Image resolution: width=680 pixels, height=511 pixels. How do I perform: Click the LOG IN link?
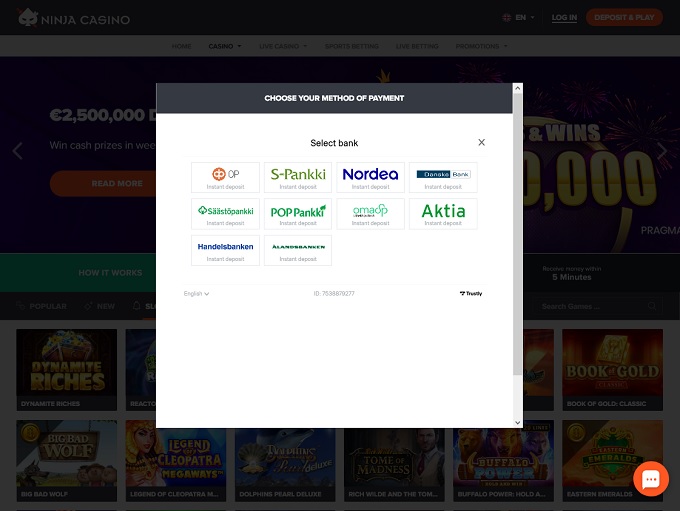coord(564,18)
